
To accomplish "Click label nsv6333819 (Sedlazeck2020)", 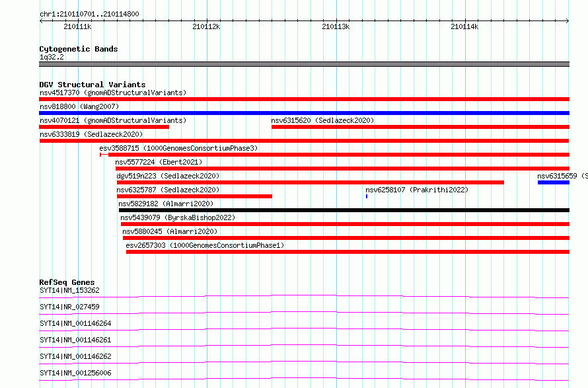I will [x=91, y=134].
